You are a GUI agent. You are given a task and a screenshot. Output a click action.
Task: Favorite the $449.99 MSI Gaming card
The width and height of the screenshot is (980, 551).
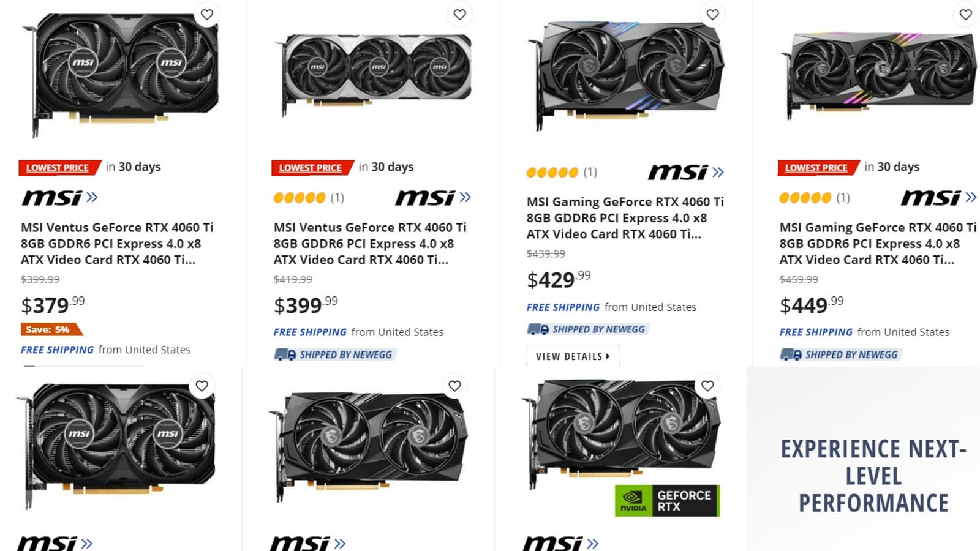coord(966,14)
